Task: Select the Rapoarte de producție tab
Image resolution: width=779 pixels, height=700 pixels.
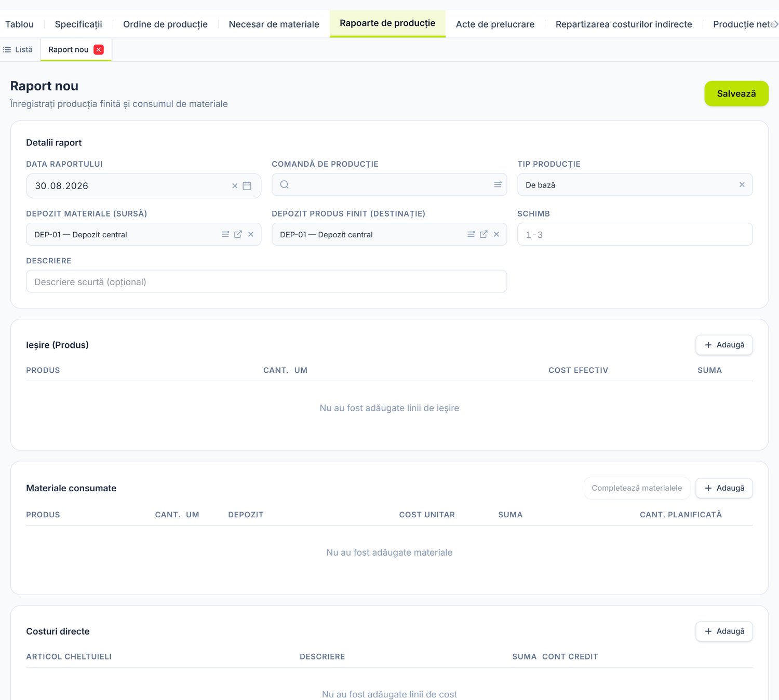Action: tap(387, 23)
